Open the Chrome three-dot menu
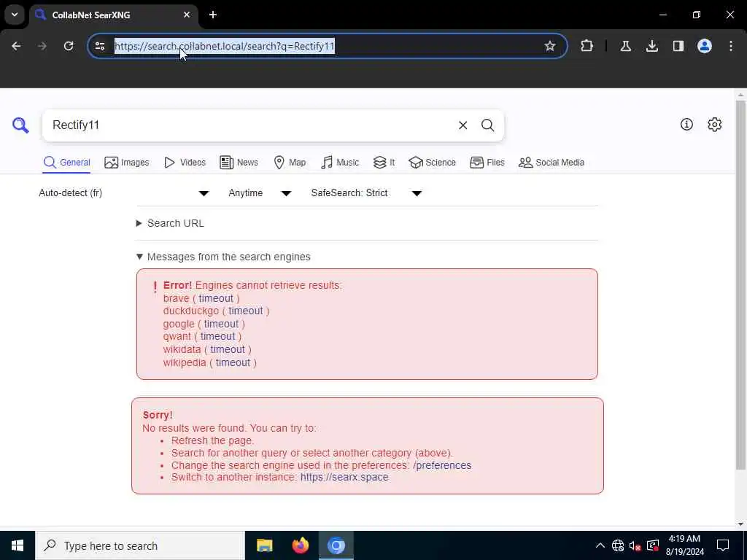747x560 pixels. point(731,46)
